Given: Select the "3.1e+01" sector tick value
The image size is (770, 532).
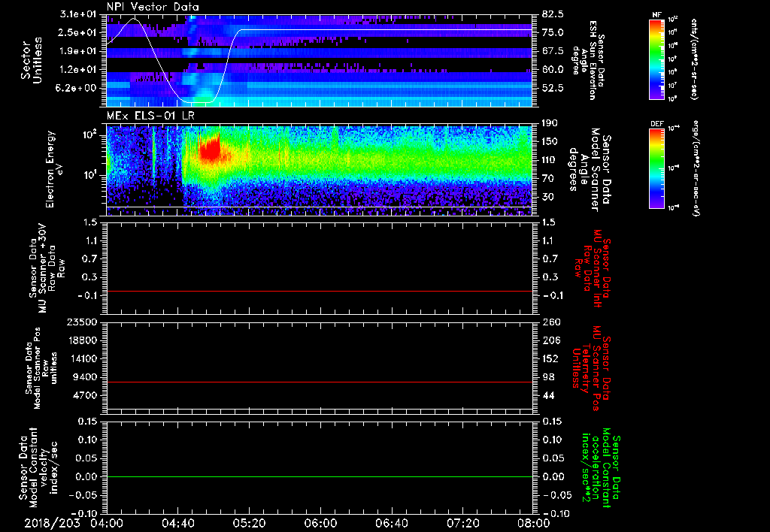Looking at the screenshot, I should pos(77,14).
